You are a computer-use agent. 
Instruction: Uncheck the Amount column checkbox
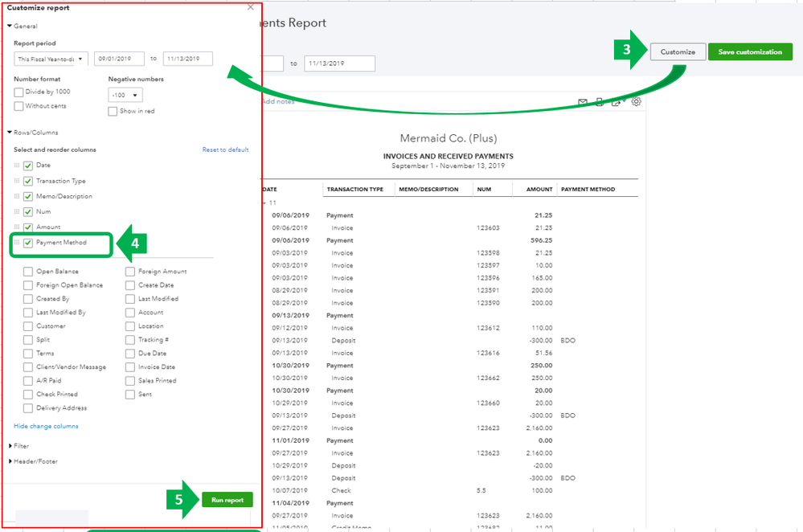28,227
